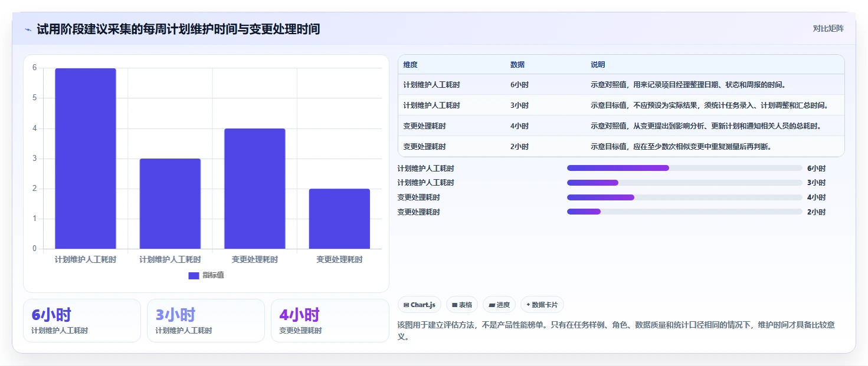Click the 数据卡片 chip label
The height and width of the screenshot is (366, 868).
pyautogui.click(x=545, y=305)
